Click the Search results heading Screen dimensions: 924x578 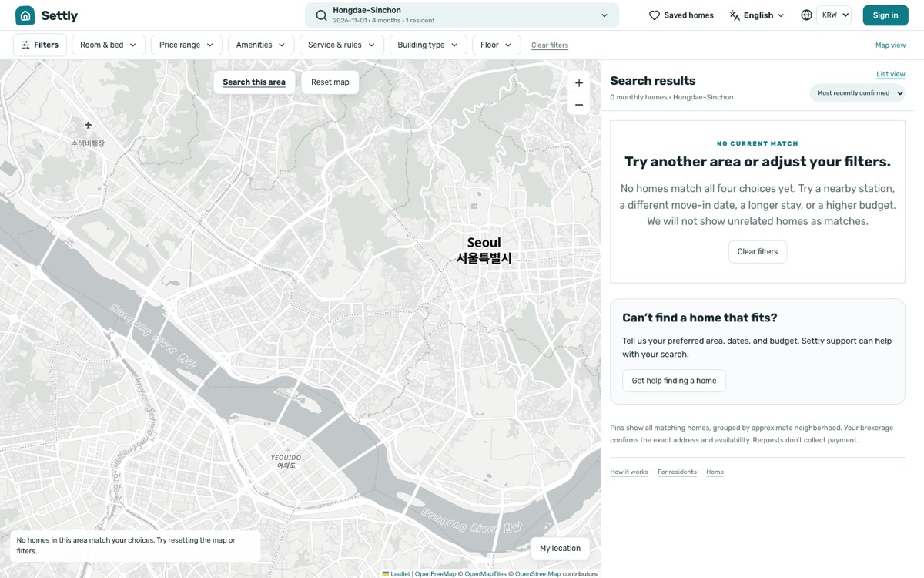click(x=652, y=81)
